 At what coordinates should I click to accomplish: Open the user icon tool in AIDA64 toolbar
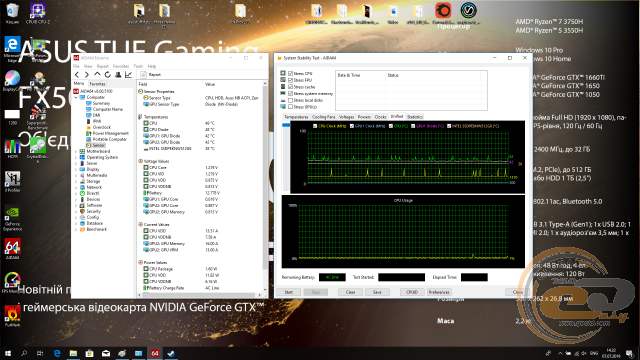tap(118, 75)
